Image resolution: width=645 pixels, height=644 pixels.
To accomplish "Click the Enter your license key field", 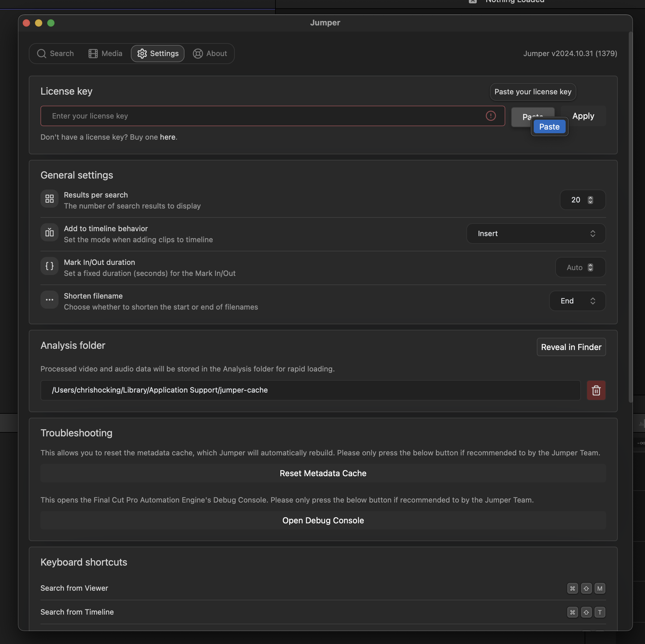I will click(260, 116).
